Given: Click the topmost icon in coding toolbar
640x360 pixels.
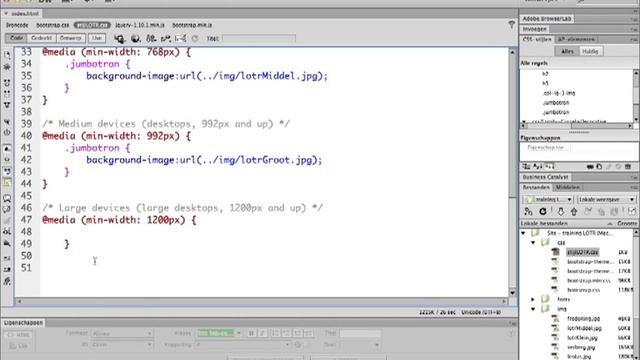Looking at the screenshot, I should (7, 55).
